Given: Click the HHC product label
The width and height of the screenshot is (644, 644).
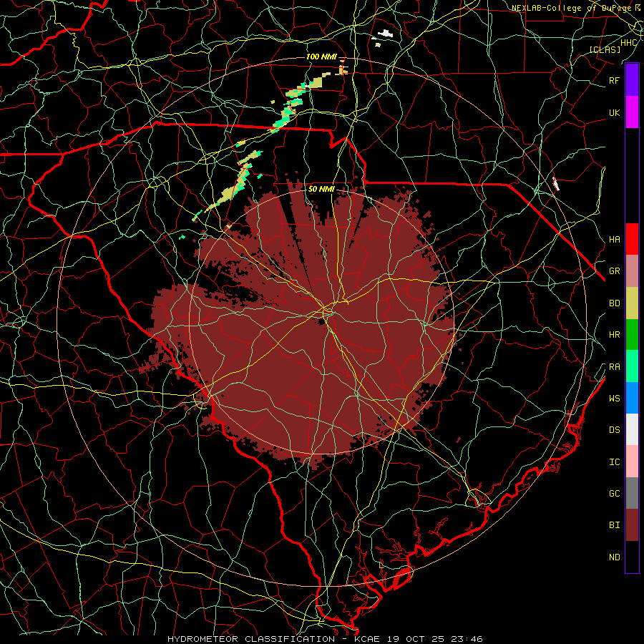Looking at the screenshot, I should click(x=629, y=43).
